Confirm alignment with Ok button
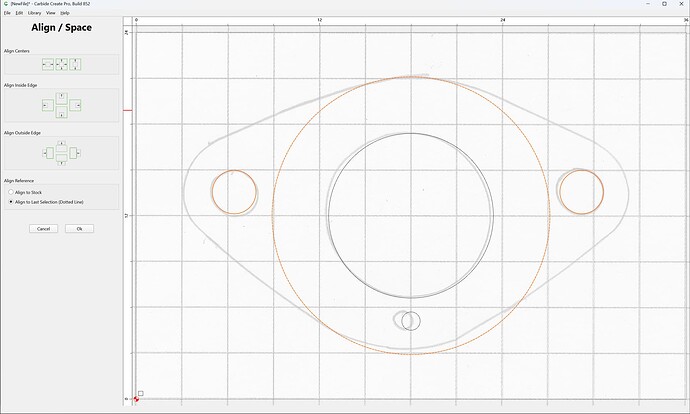This screenshot has width=690, height=414. 79,229
